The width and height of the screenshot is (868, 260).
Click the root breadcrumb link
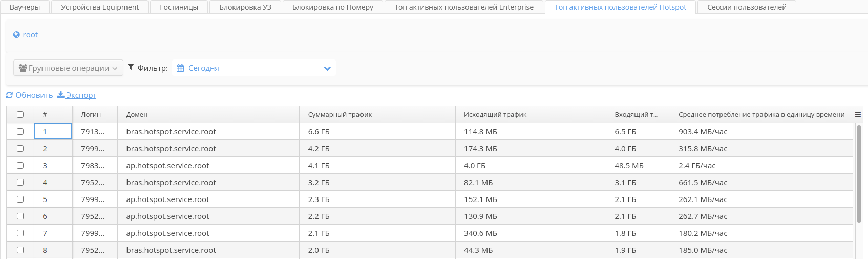point(30,35)
